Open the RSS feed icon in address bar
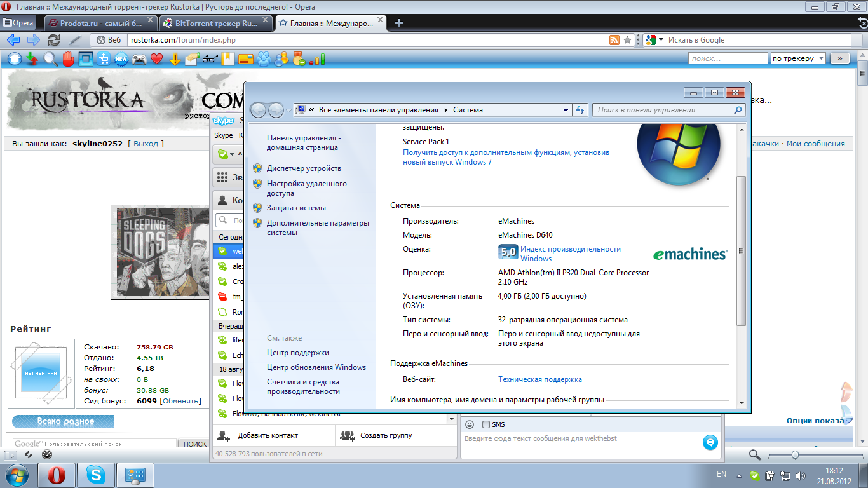This screenshot has height=488, width=868. pyautogui.click(x=614, y=40)
